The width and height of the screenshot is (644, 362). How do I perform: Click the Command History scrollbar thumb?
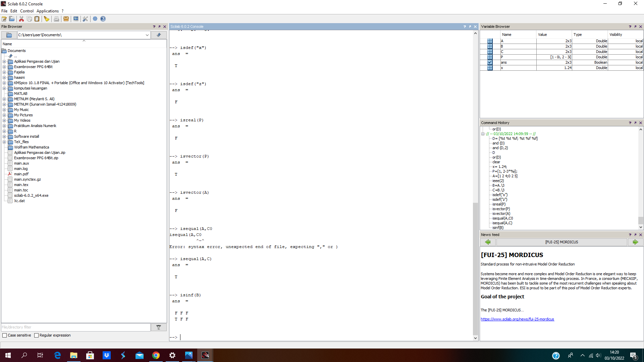coord(641,220)
